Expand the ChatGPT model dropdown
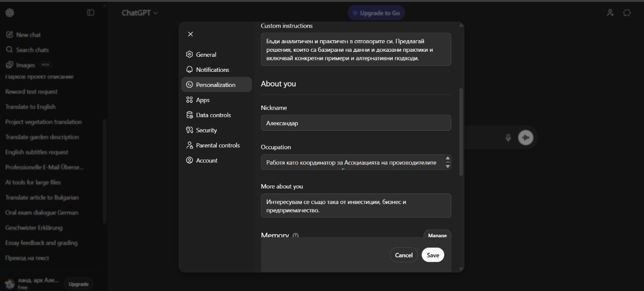The width and height of the screenshot is (644, 291). pos(140,13)
